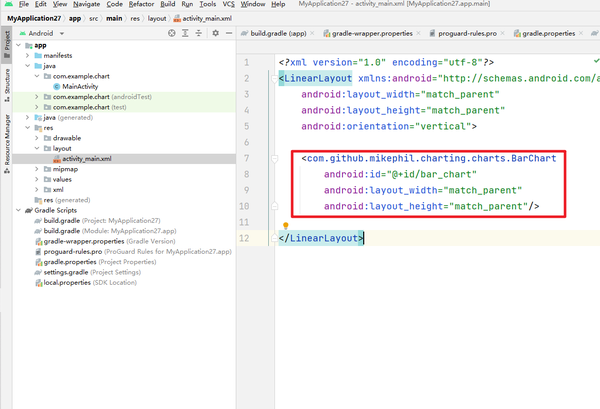
Task: Click the Select Opened File target icon
Action: [x=172, y=33]
